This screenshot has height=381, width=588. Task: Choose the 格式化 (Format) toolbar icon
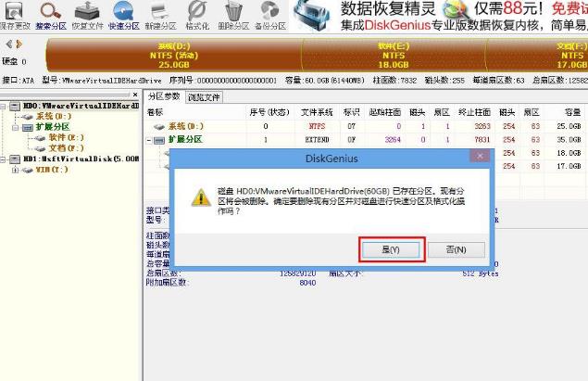[x=197, y=12]
